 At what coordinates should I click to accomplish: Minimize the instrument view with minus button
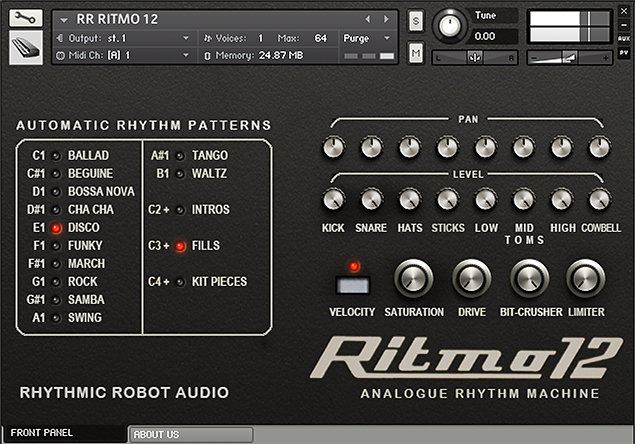tap(624, 25)
